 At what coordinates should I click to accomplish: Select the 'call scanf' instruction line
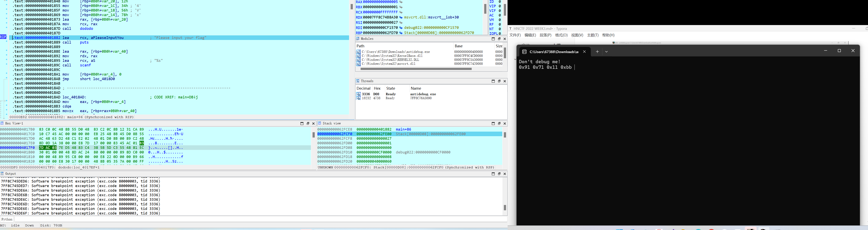86,65
